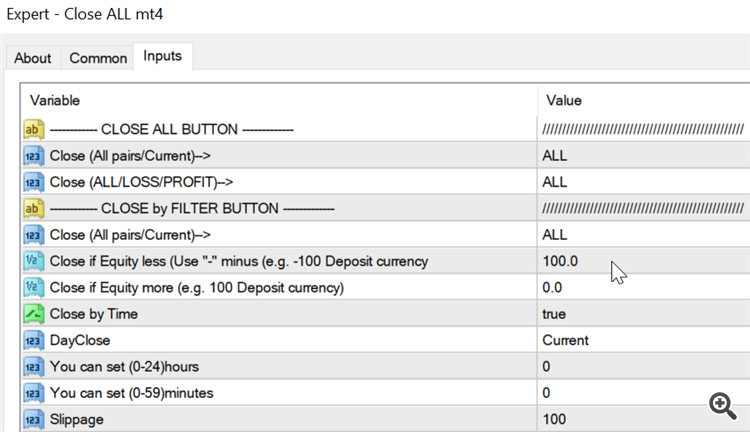Viewport: 750px width, 432px height.
Task: Click the integer icon beside DayClose
Action: [34, 340]
